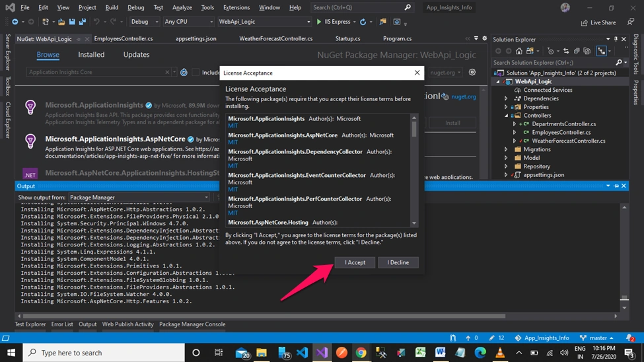Open notifications bell in status bar
Screen dimensions: 644x362
(629, 338)
